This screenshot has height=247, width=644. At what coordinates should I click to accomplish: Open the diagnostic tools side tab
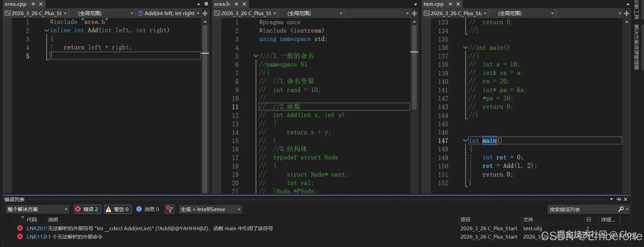click(x=636, y=9)
